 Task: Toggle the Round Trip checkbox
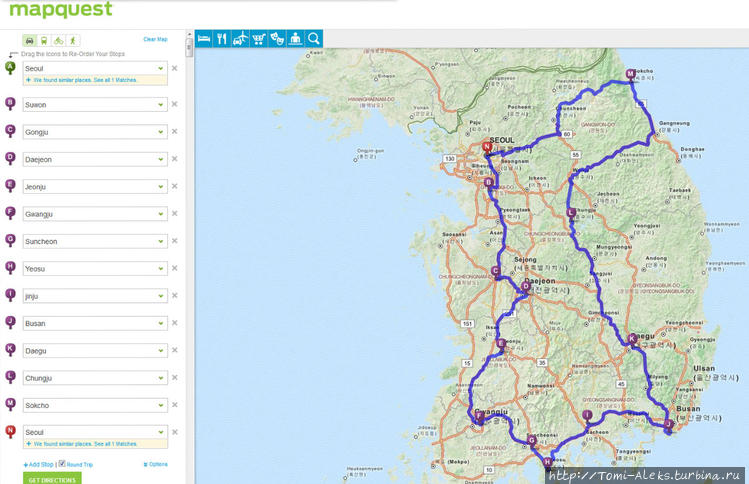coord(62,464)
